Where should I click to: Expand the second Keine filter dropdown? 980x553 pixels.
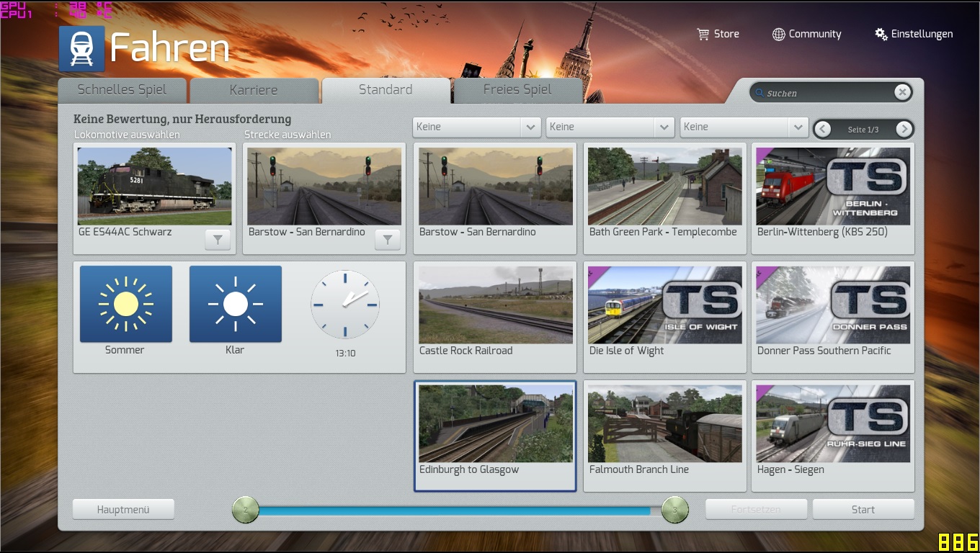[x=610, y=127]
